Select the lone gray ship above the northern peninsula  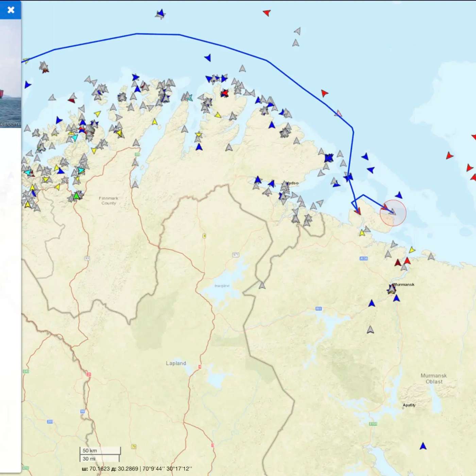tap(242, 69)
